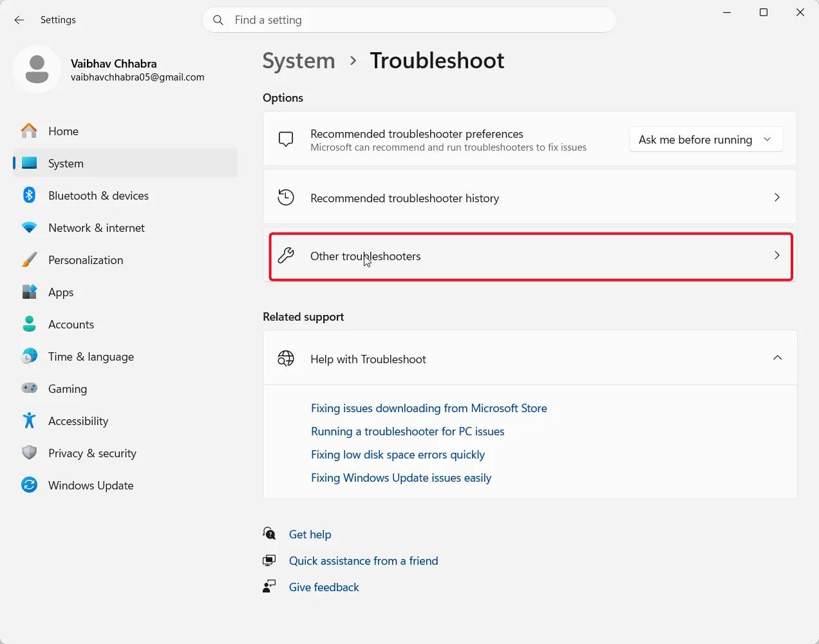Screen dimensions: 819x644
Task: Click the Privacy shield icon
Action: (29, 453)
